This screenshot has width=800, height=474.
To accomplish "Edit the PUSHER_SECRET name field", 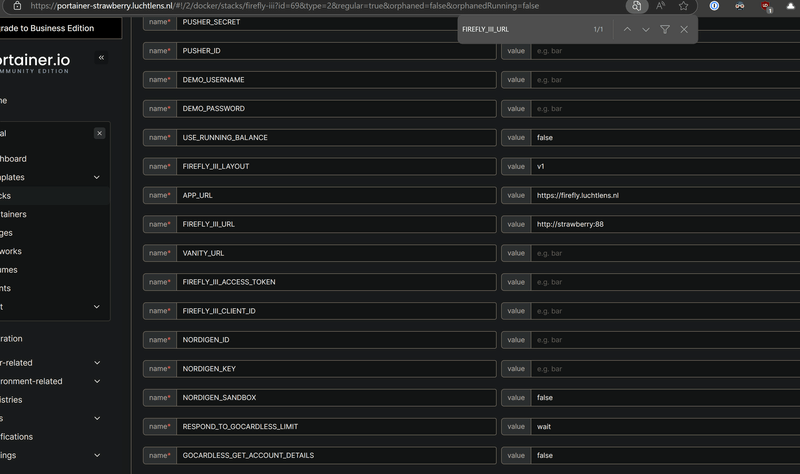I will [336, 22].
